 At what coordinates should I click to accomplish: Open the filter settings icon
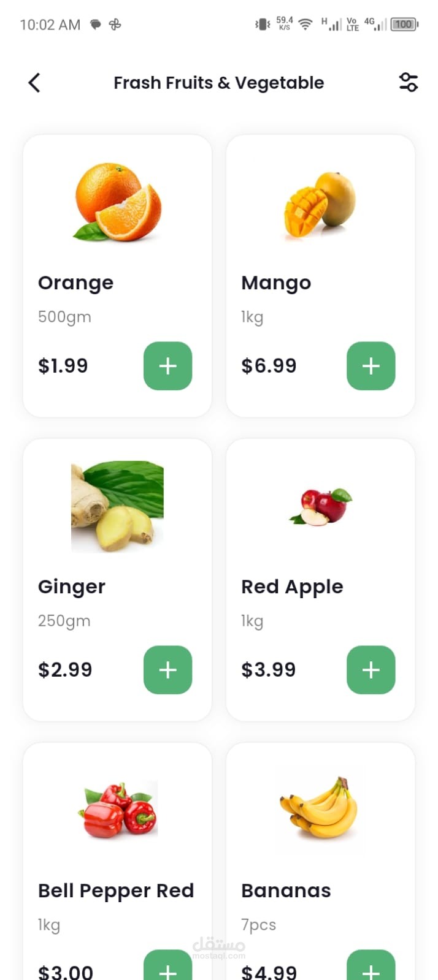pos(408,82)
